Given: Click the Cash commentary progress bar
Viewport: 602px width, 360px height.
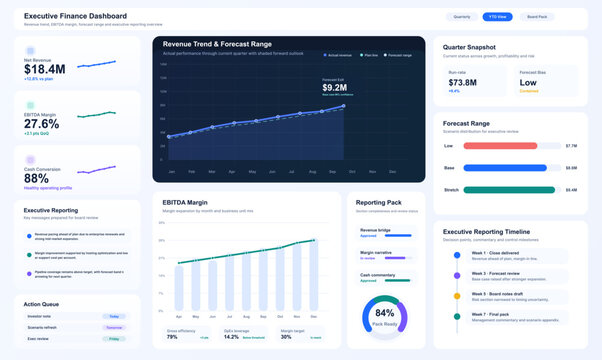Looking at the screenshot, I should tap(398, 281).
